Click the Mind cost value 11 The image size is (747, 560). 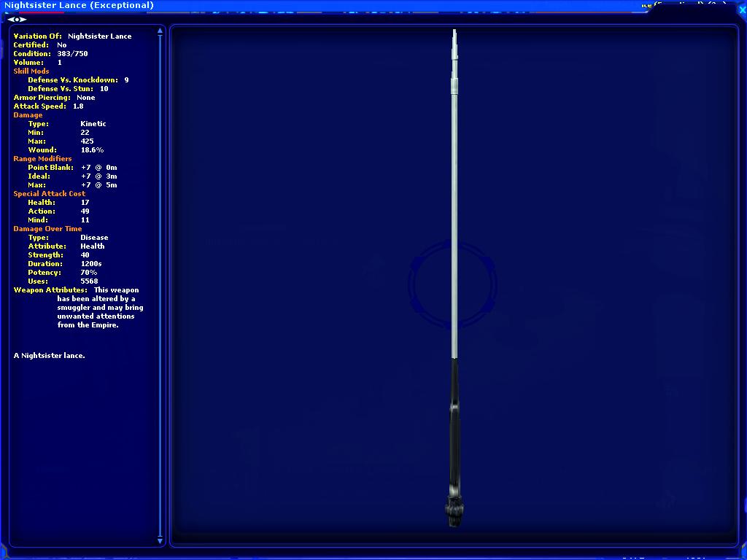pos(85,220)
